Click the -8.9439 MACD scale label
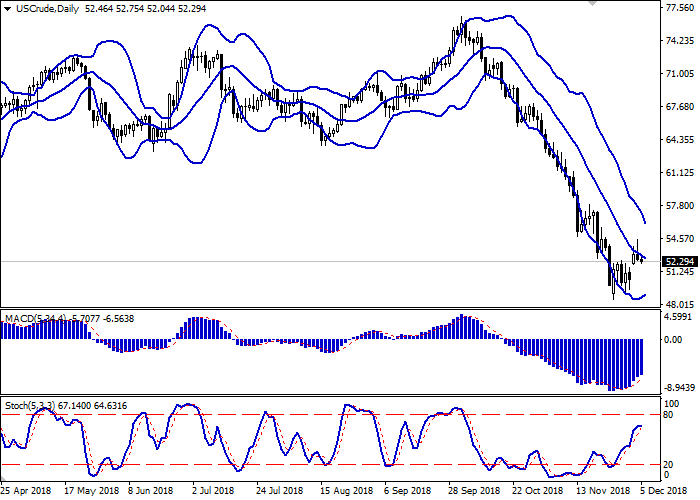Viewport: 700px width, 500px height. point(679,387)
